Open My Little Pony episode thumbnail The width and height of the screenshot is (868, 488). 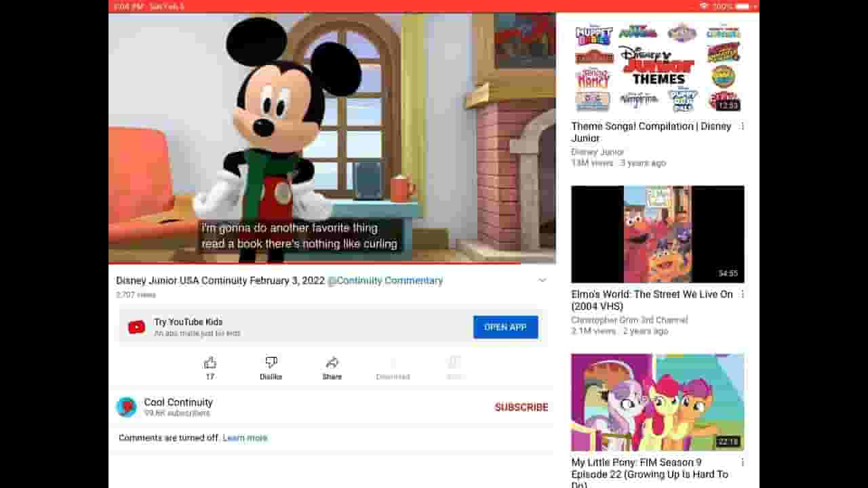pyautogui.click(x=658, y=402)
